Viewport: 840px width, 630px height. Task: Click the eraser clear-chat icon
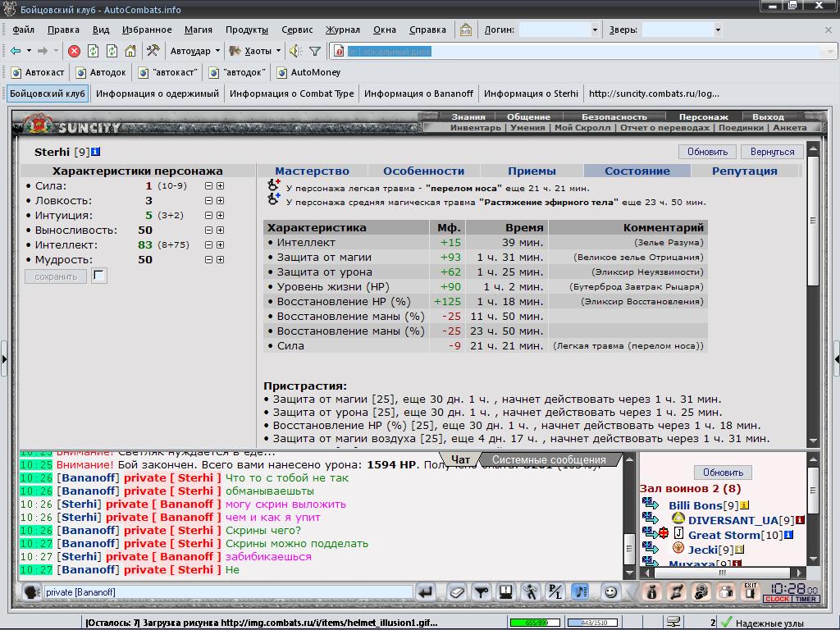[x=457, y=592]
